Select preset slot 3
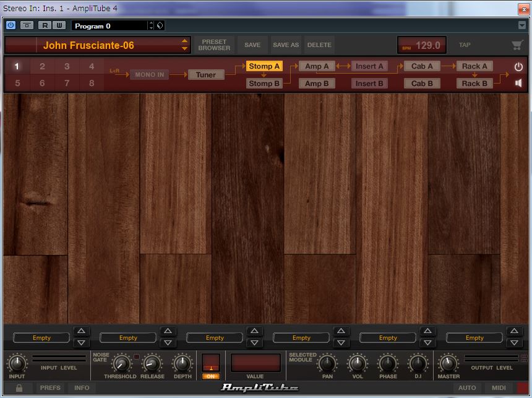The height and width of the screenshot is (398, 532). coord(67,66)
